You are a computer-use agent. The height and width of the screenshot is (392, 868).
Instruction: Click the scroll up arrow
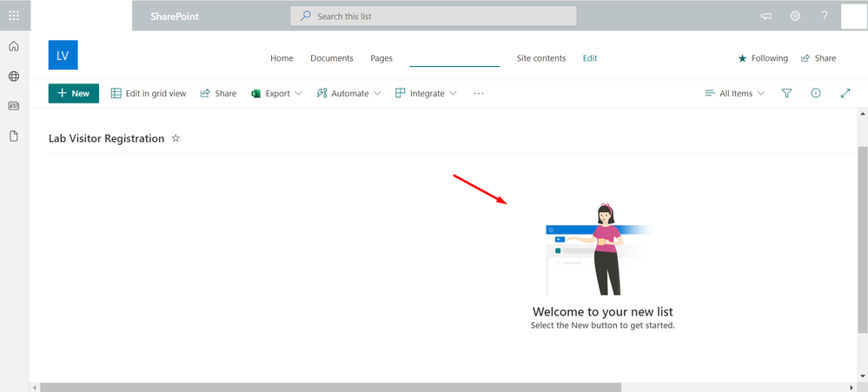tap(863, 114)
